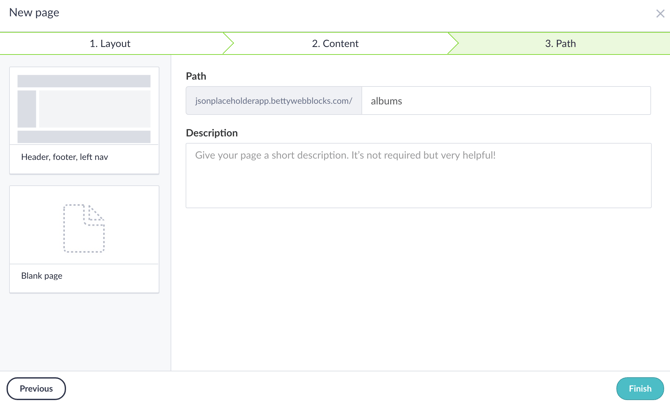Focus the path field containing "albums"
The image size is (670, 404).
(x=505, y=101)
